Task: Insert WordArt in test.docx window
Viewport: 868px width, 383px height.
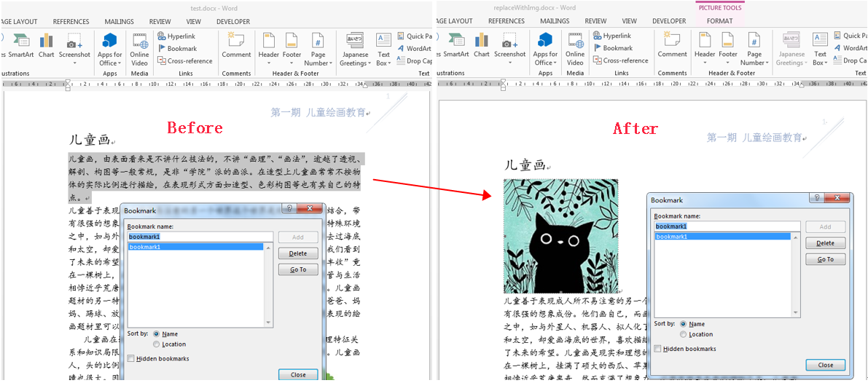Action: tap(414, 49)
